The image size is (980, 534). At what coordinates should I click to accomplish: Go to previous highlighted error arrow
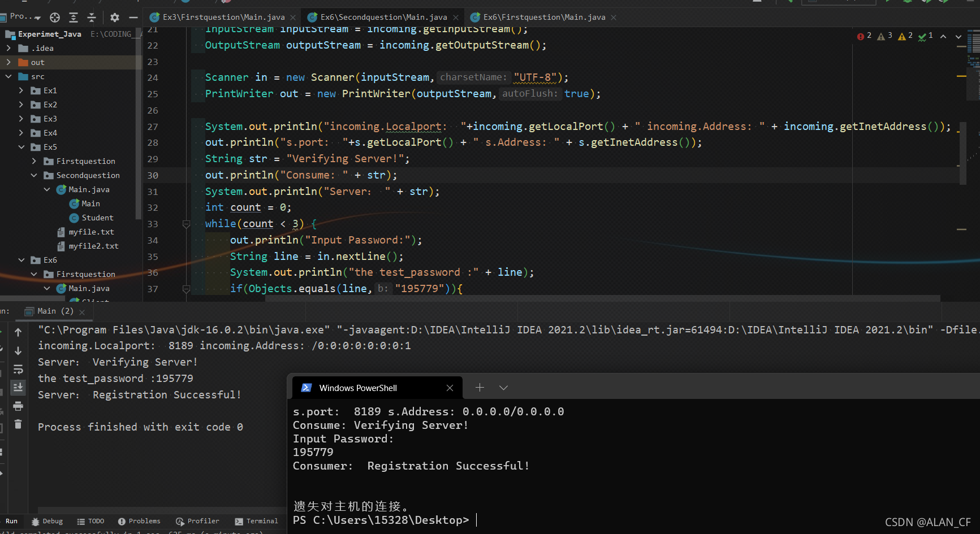(943, 36)
